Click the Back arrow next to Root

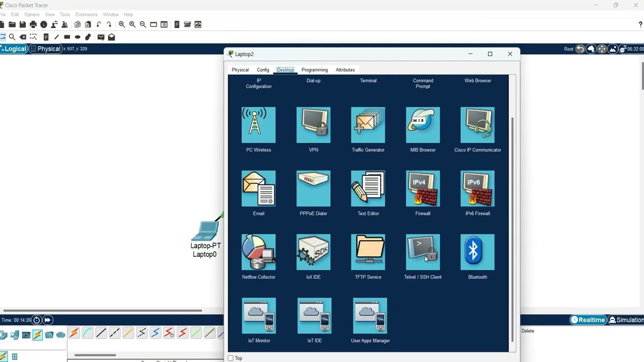tap(580, 49)
